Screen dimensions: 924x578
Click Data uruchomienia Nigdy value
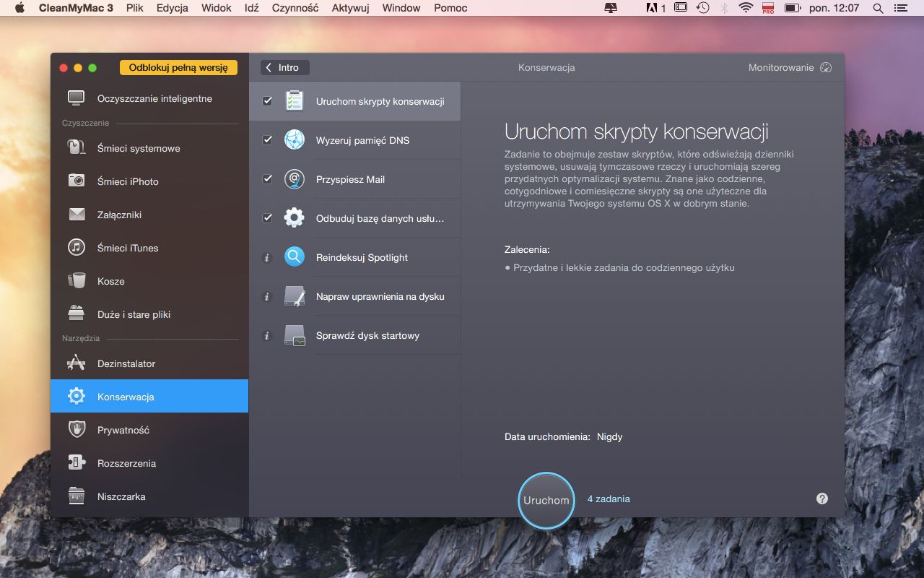click(609, 436)
